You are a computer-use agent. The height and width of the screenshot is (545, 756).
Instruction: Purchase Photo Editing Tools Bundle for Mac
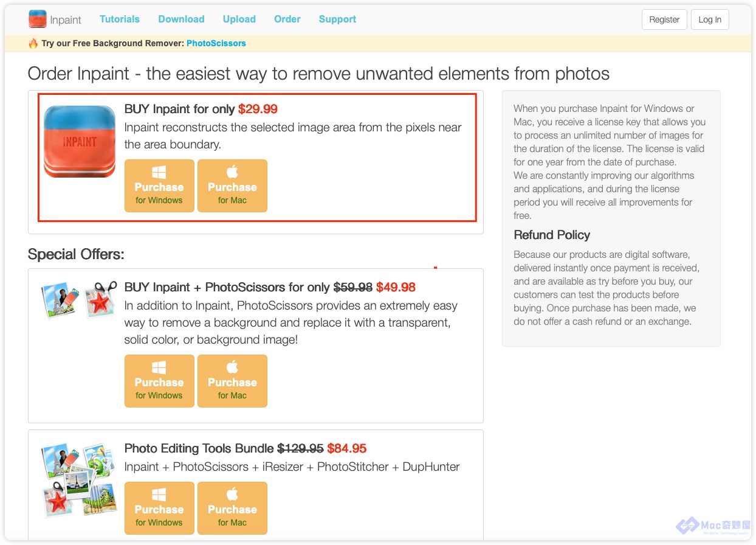click(x=232, y=509)
